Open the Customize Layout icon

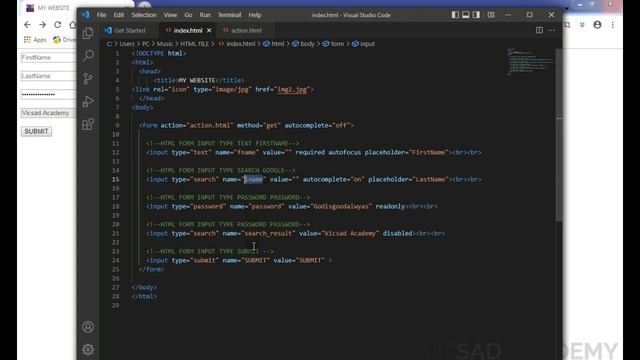[491, 15]
